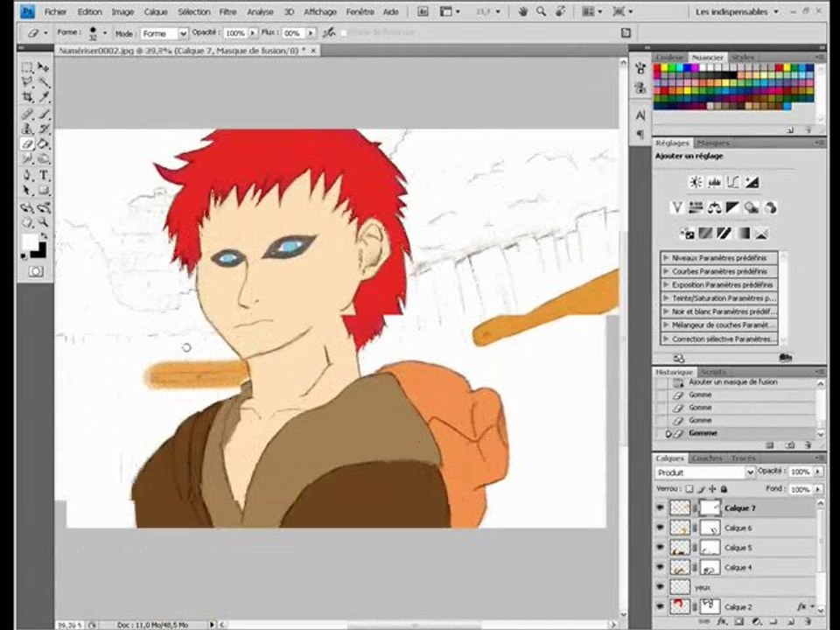Click the background color swatch

click(x=39, y=250)
